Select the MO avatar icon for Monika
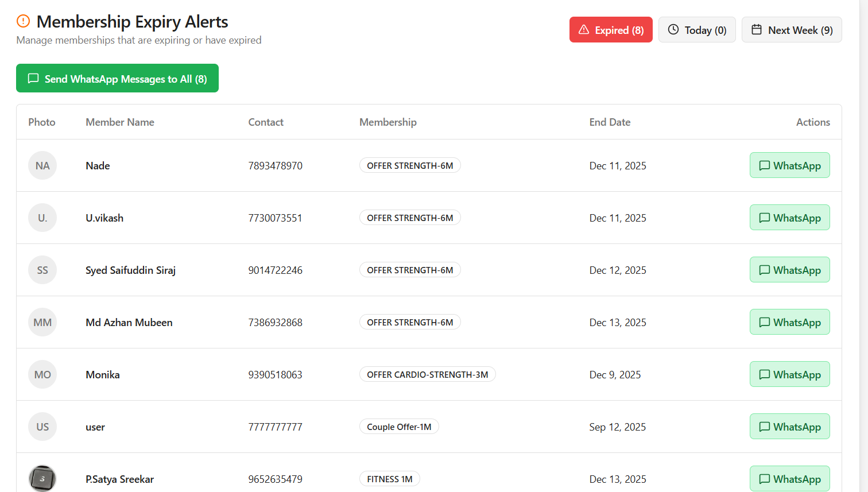This screenshot has height=492, width=868. (42, 374)
